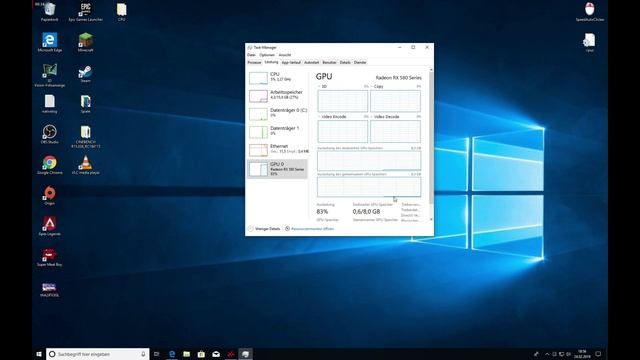Click the microphone icon in the search box
Screen dimensions: 640x360
tap(143, 354)
